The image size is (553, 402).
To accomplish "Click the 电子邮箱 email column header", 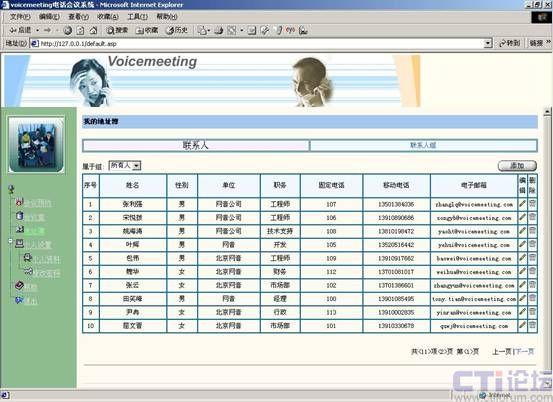I will (x=474, y=185).
